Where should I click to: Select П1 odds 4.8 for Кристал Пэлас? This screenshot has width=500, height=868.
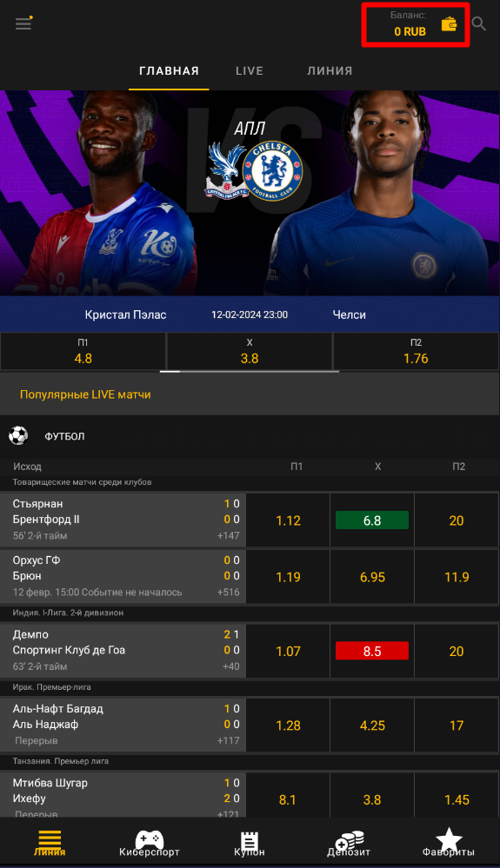point(83,352)
